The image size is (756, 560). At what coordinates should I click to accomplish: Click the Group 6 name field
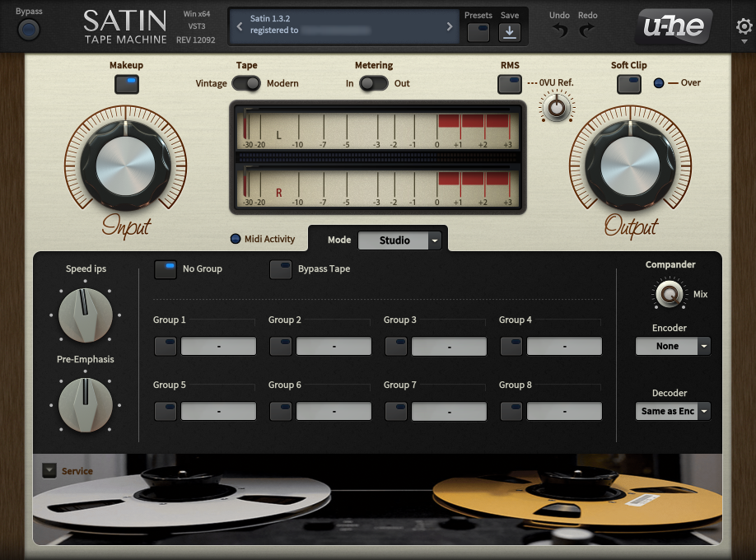click(334, 412)
